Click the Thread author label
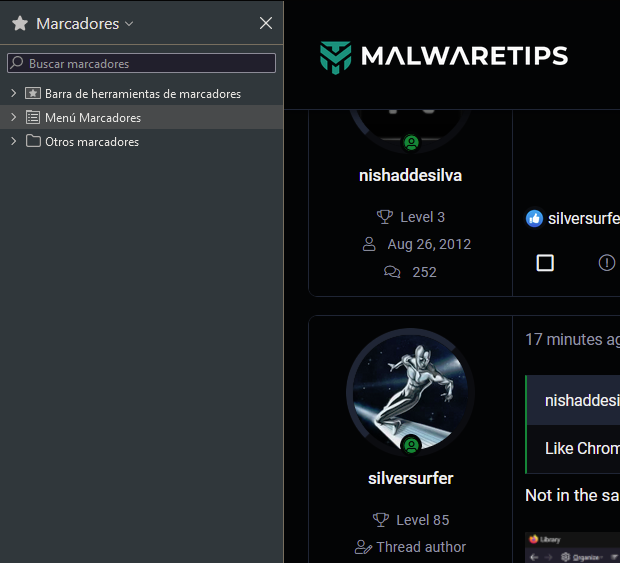Screen dimensions: 620x563 [421, 547]
